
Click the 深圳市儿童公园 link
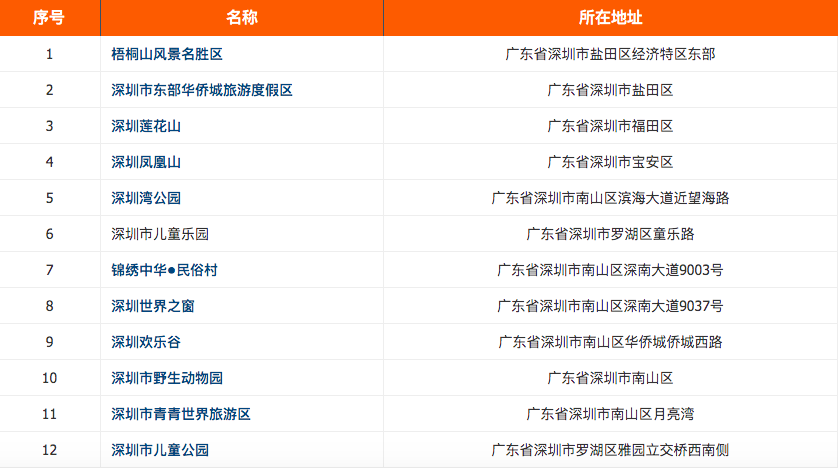pos(160,450)
